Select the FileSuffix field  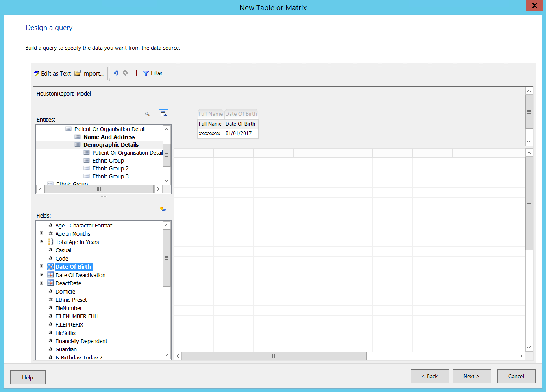tap(66, 333)
